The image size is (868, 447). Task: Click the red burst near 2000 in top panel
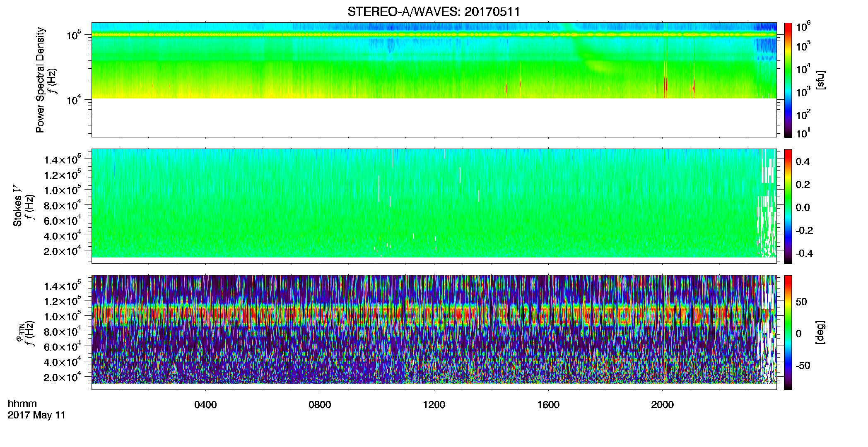point(665,85)
